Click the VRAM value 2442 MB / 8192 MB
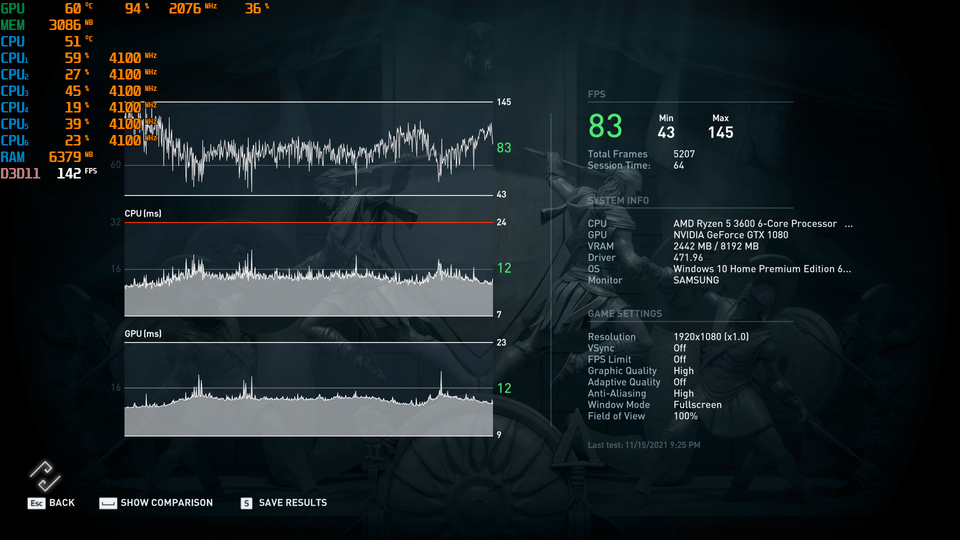This screenshot has width=960, height=540. (716, 246)
